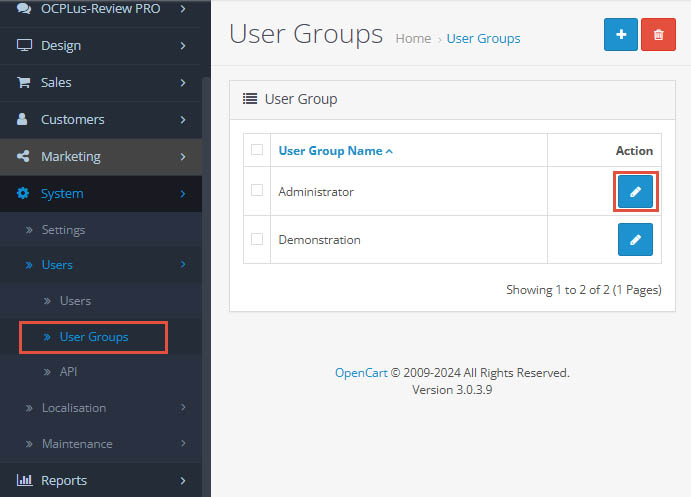Screen dimensions: 691x497
Task: Click the User Groups breadcrumb link
Action: [x=483, y=39]
